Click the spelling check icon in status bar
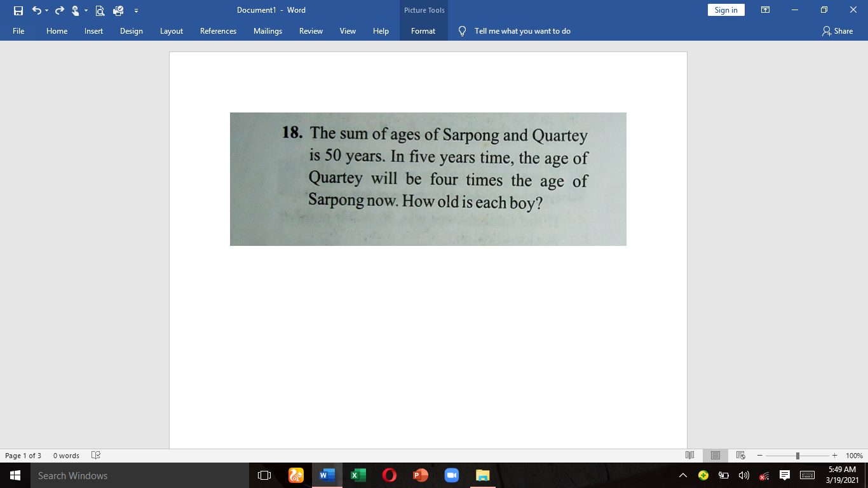 pos(95,455)
